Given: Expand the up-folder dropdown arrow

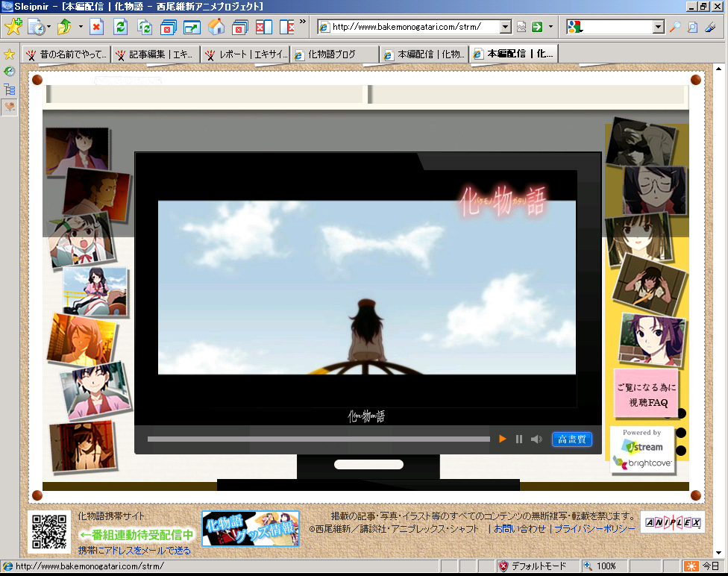Looking at the screenshot, I should point(81,27).
